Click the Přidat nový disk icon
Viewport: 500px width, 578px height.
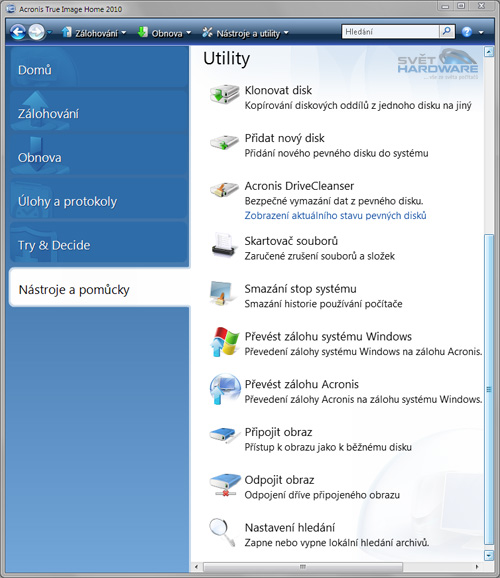point(224,142)
